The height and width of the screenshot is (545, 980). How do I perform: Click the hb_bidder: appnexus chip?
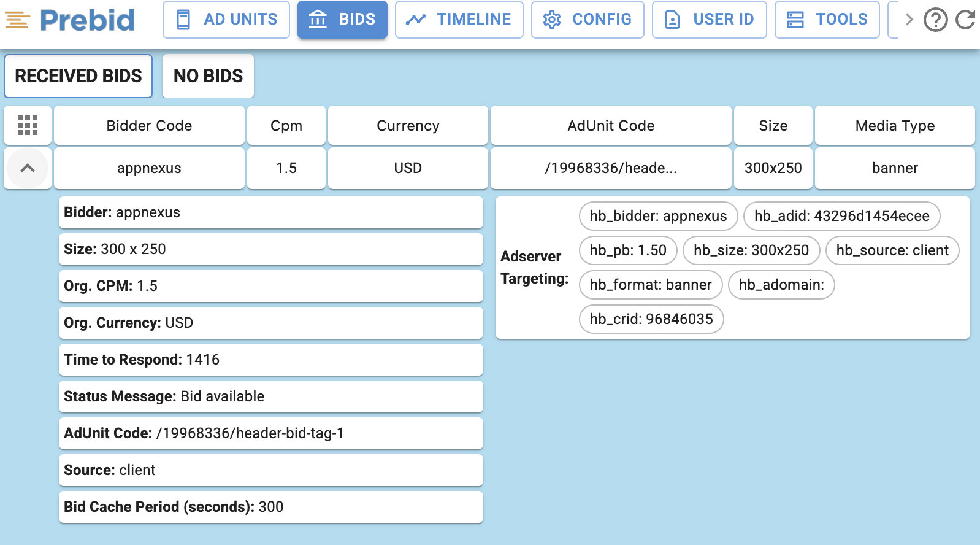659,216
